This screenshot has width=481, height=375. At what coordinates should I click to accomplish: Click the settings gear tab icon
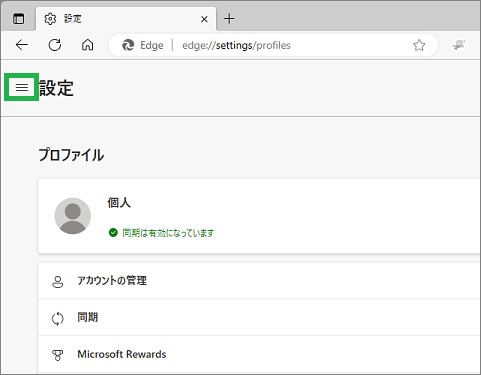pos(50,19)
